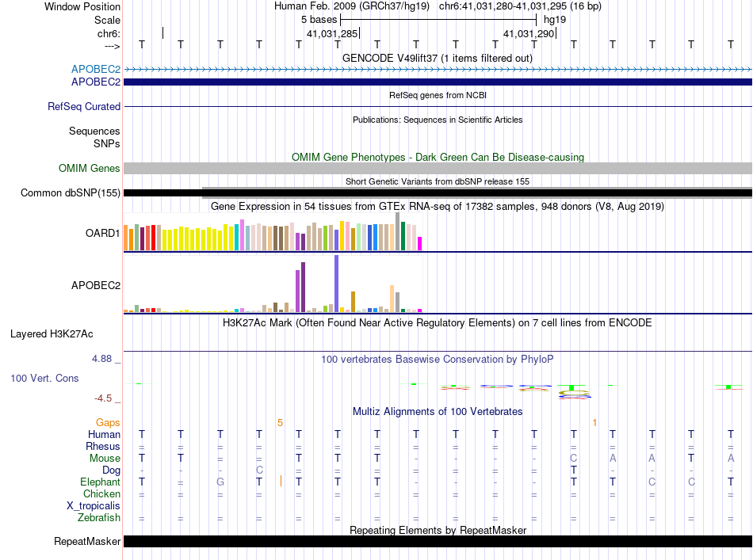Click the 'chr6:' ruler label
753x560 pixels.
pyautogui.click(x=109, y=33)
